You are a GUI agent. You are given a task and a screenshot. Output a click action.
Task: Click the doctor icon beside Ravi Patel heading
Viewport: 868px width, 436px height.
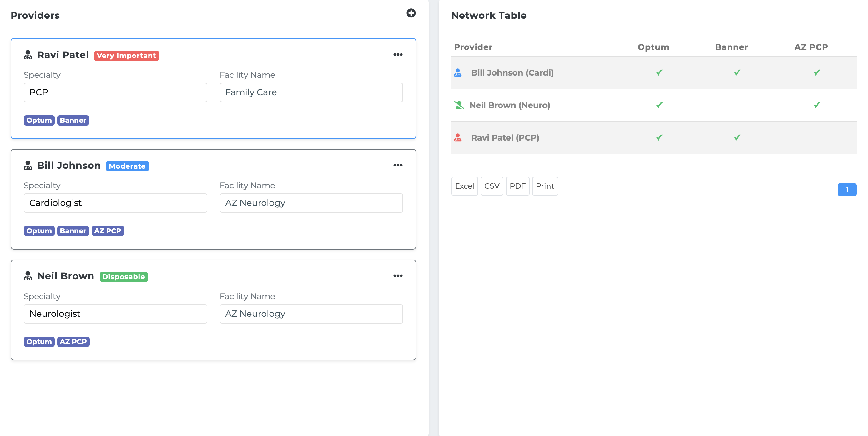[x=28, y=55]
